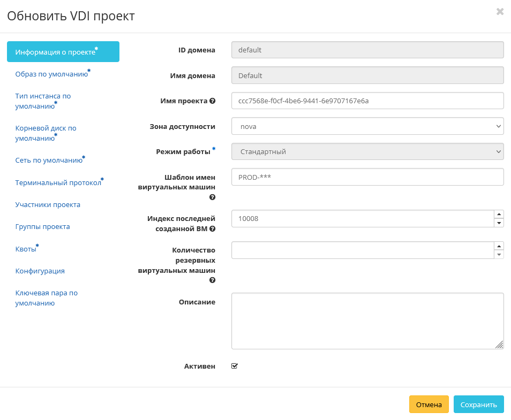Image resolution: width=511 pixels, height=420 pixels.
Task: Open the Режим работы dropdown
Action: [367, 151]
